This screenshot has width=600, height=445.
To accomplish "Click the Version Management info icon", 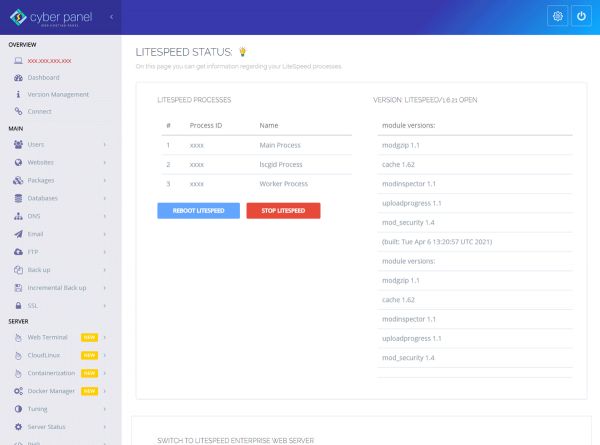I will (x=18, y=94).
